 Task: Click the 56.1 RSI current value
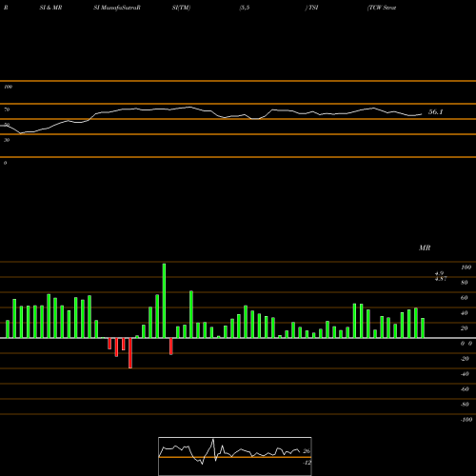click(x=435, y=111)
